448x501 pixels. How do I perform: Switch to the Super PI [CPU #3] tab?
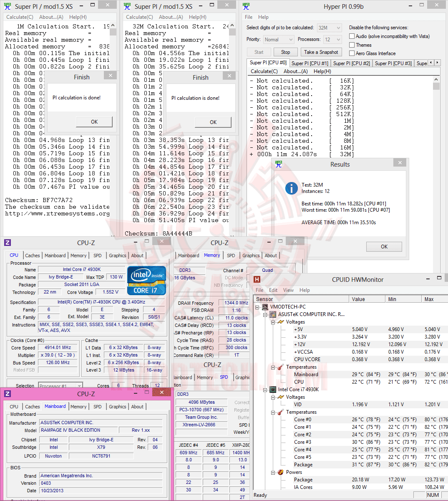click(x=393, y=63)
